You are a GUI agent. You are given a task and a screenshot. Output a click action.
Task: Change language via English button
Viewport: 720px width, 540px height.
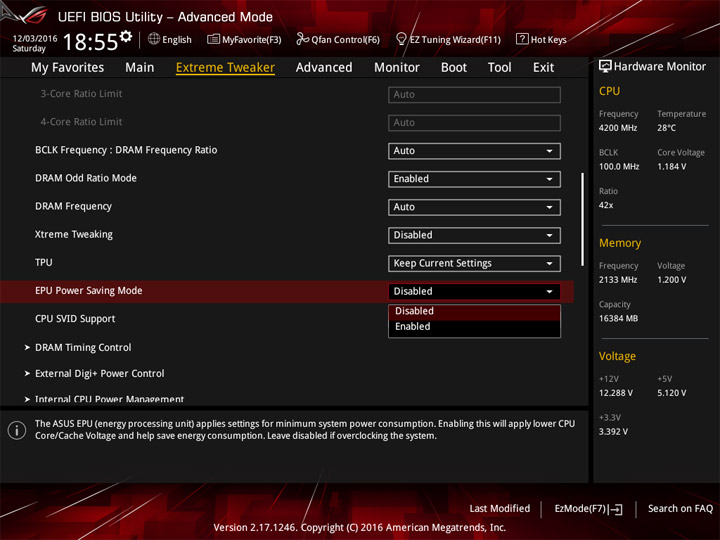pyautogui.click(x=170, y=39)
